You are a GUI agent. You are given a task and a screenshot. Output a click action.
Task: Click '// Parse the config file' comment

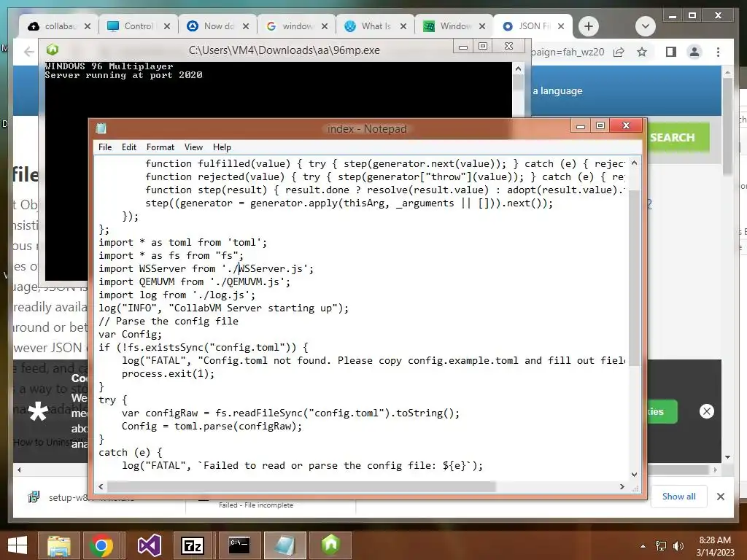[169, 321]
